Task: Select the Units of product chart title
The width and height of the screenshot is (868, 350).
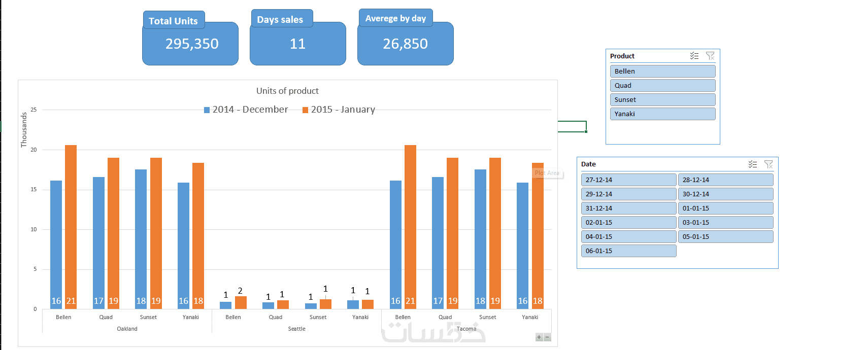Action: click(x=287, y=91)
